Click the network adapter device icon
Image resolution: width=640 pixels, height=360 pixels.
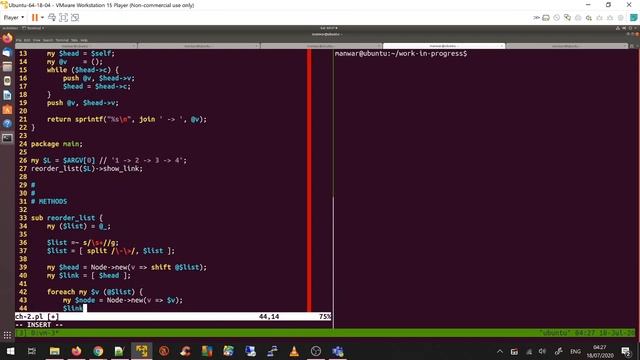[567, 18]
